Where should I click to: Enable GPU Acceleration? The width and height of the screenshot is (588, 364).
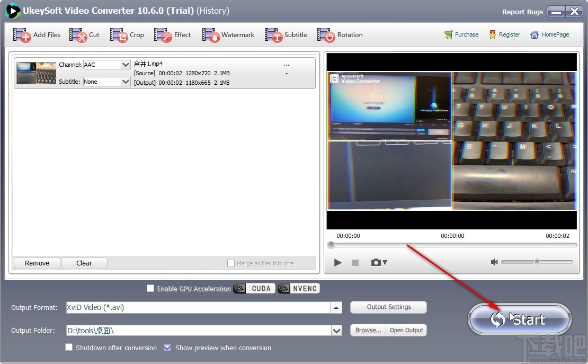tap(150, 288)
